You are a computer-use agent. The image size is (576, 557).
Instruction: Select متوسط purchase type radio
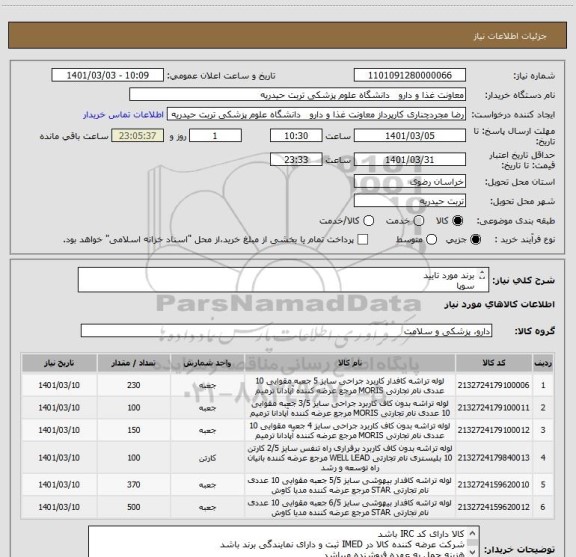431,240
